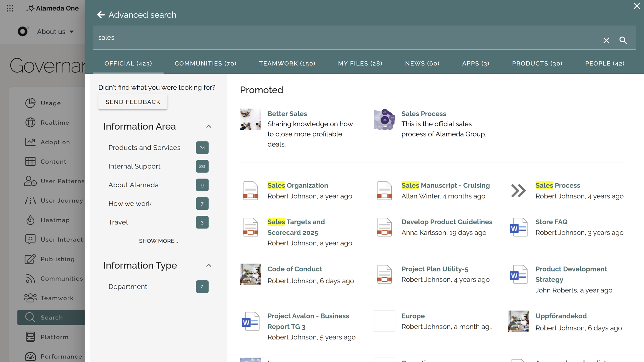Open the promoted Sales Process link

[x=423, y=113]
